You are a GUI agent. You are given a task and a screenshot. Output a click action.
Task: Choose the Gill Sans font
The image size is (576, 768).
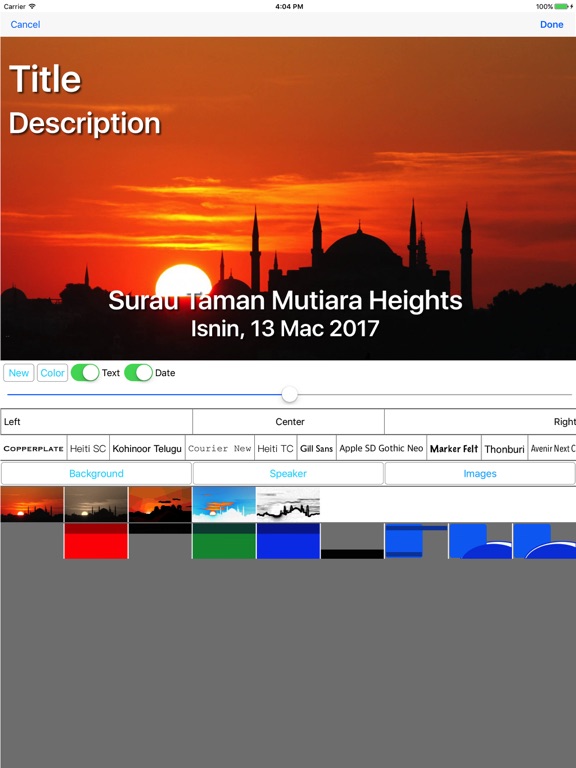(x=316, y=448)
